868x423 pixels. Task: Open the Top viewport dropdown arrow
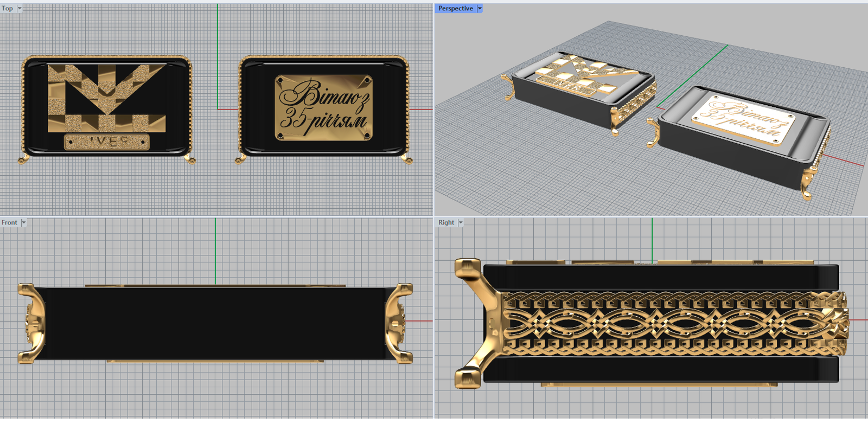pos(20,9)
